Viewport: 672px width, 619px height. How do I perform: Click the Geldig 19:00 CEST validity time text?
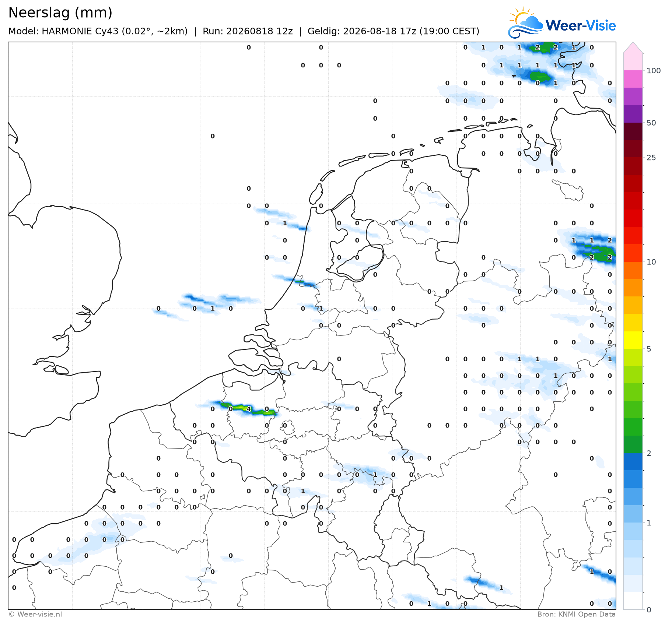coord(393,31)
